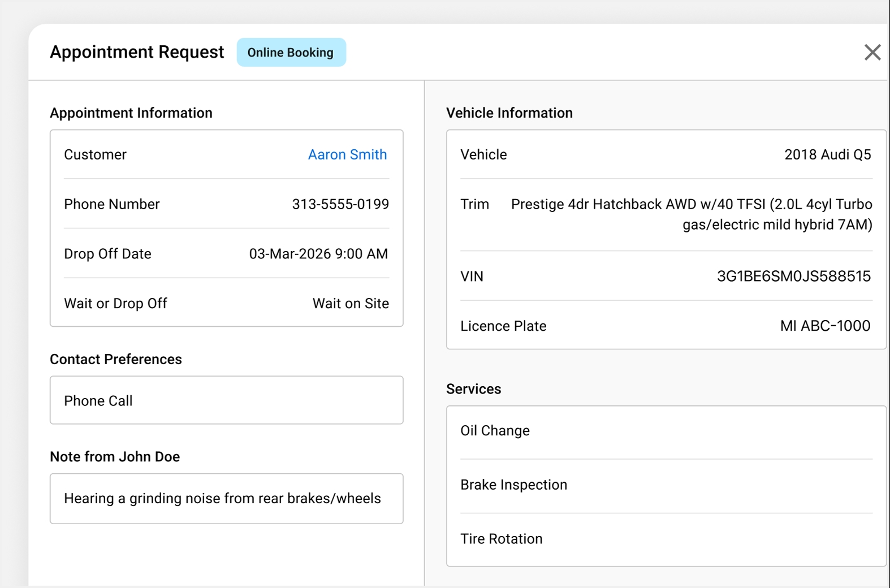Viewport: 890px width, 588px height.
Task: Click the Contact Preferences heading
Action: pos(116,360)
